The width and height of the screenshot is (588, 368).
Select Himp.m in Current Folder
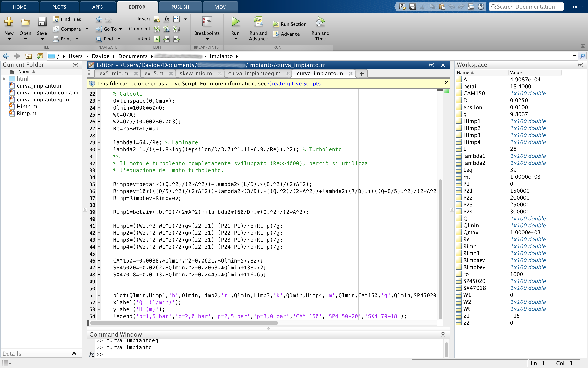(27, 106)
